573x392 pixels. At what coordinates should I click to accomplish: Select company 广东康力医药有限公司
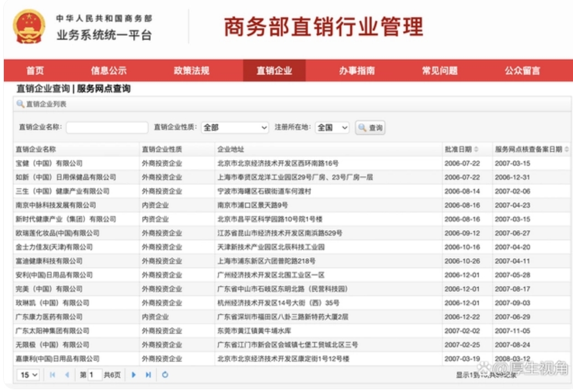49,317
